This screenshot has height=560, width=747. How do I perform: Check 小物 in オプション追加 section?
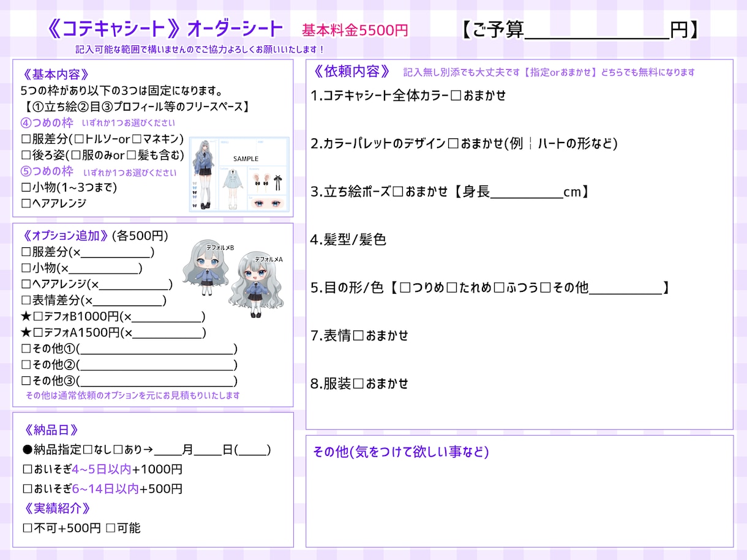coord(26,267)
